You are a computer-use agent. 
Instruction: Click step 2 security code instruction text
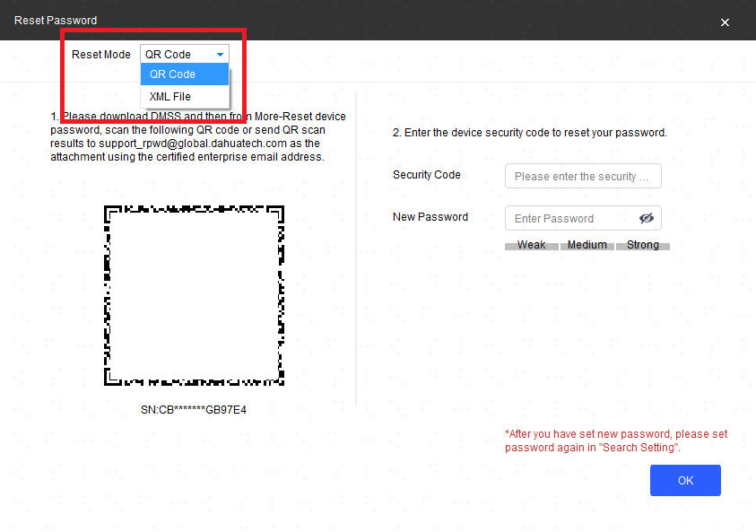click(529, 133)
